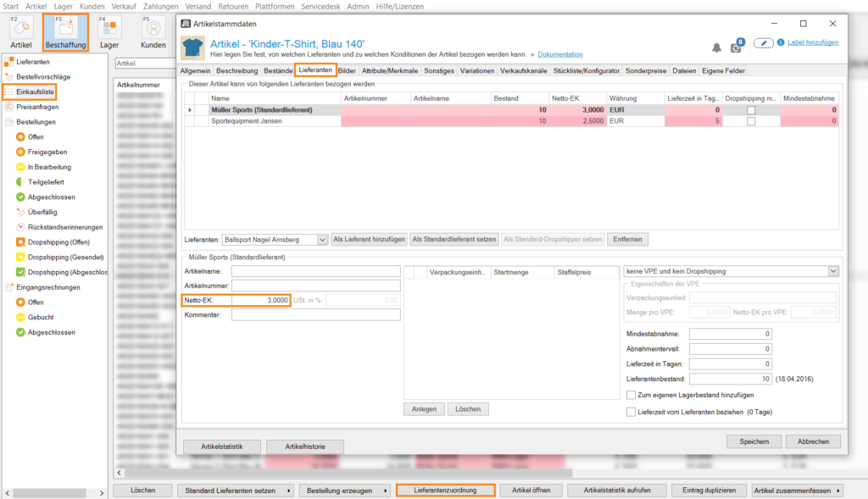
Task: Check 'Lieferzeit vom Lieferanten beziehen' box
Action: click(x=631, y=412)
